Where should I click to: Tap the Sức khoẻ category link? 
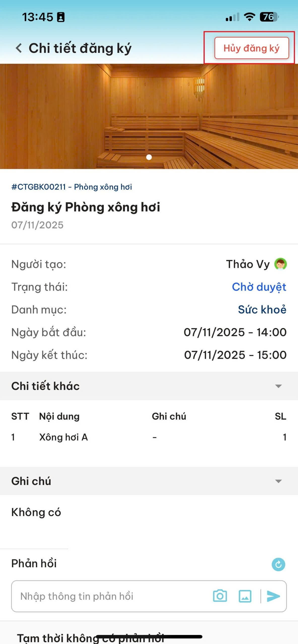coord(262,310)
